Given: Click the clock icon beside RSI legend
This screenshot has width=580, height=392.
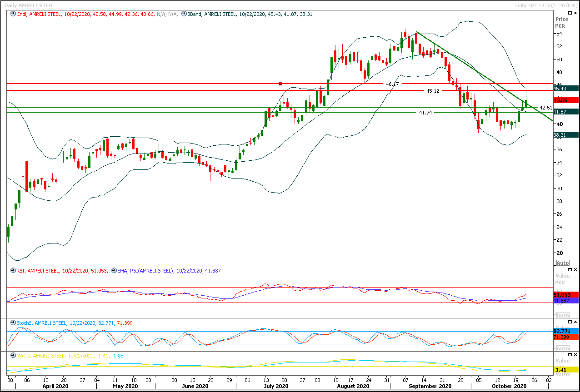Looking at the screenshot, I should pos(13,271).
